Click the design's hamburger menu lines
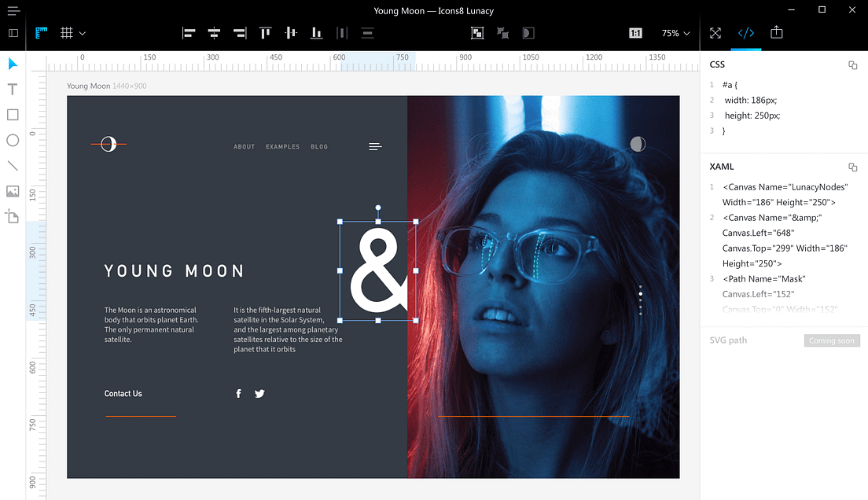 (375, 147)
